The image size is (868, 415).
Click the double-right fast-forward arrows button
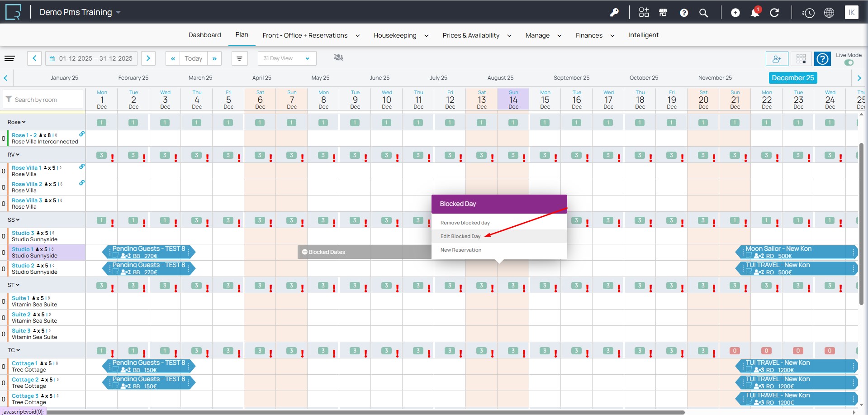214,58
